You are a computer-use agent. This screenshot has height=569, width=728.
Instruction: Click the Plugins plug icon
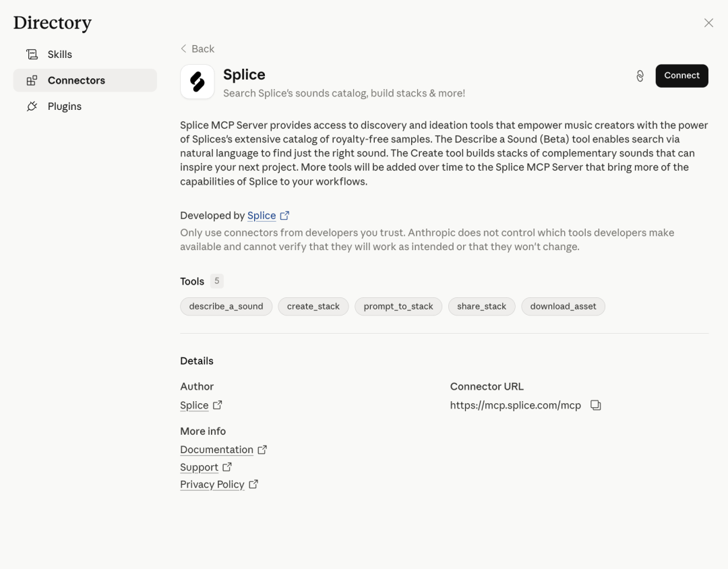coord(32,107)
